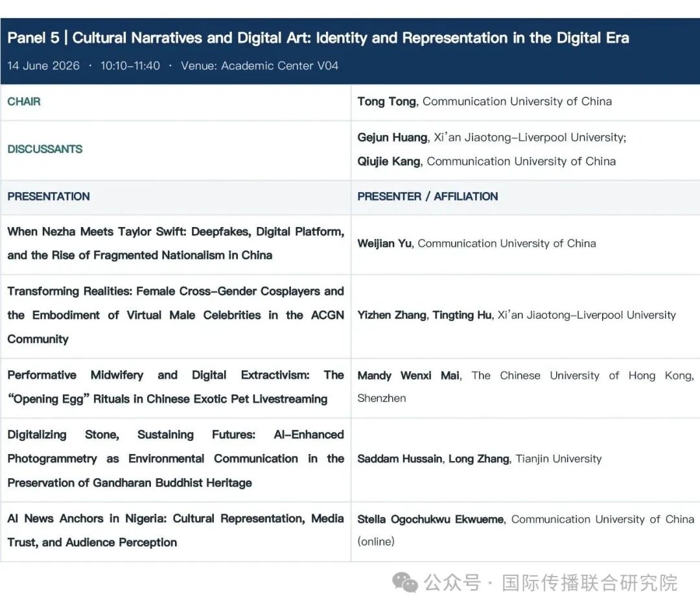Image resolution: width=700 pixels, height=611 pixels.
Task: Select discussant 'Qiujie Kang' entry
Action: tap(486, 162)
